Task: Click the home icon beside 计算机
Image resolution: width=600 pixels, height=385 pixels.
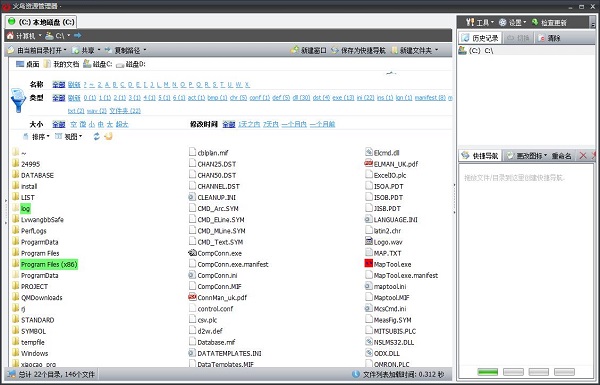Action: click(x=10, y=36)
